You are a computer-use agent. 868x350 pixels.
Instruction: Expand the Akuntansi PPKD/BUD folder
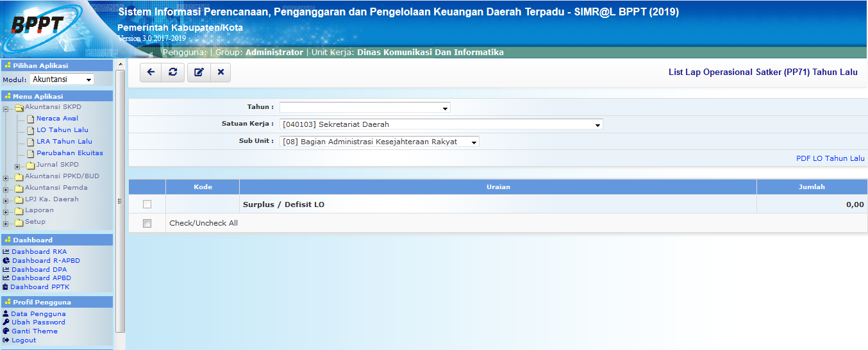click(x=6, y=177)
